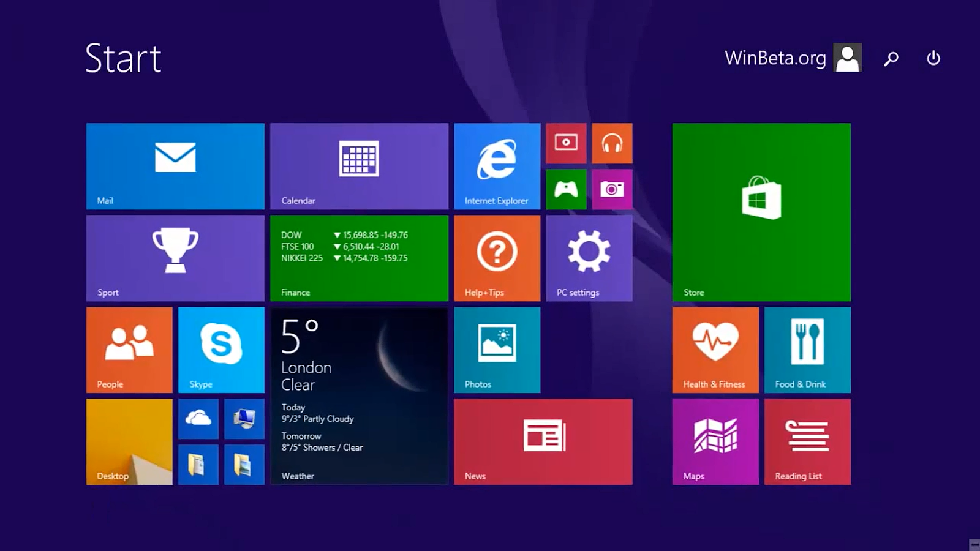Open the Finance tile with DOW quotes
The height and width of the screenshot is (551, 980).
(x=359, y=258)
